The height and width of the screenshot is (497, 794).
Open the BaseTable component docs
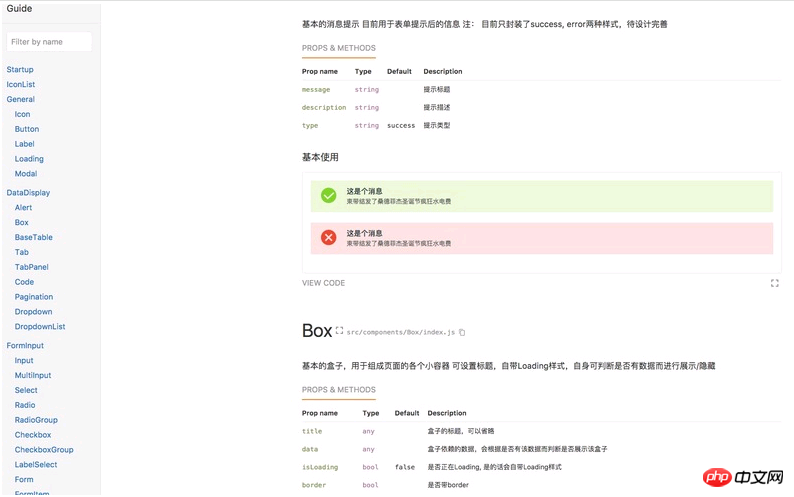coord(33,237)
